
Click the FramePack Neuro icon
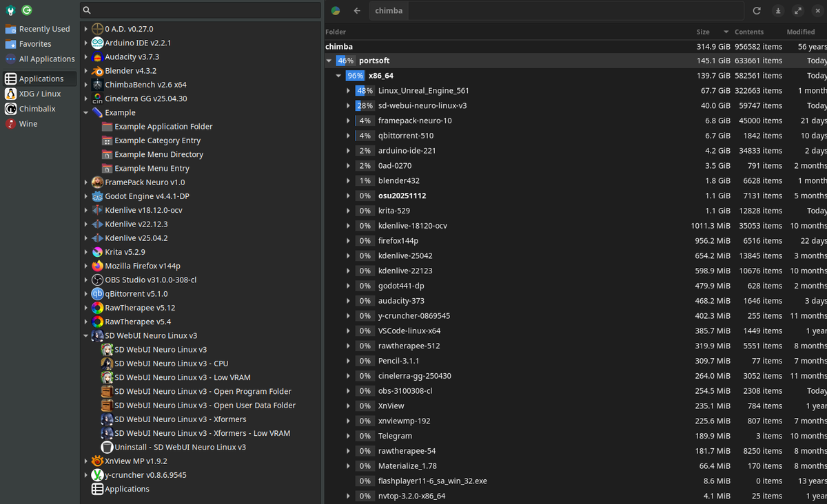(x=98, y=182)
